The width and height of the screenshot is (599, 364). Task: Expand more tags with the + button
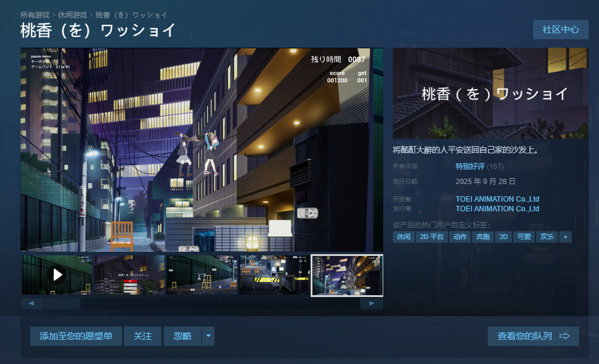[x=565, y=237]
